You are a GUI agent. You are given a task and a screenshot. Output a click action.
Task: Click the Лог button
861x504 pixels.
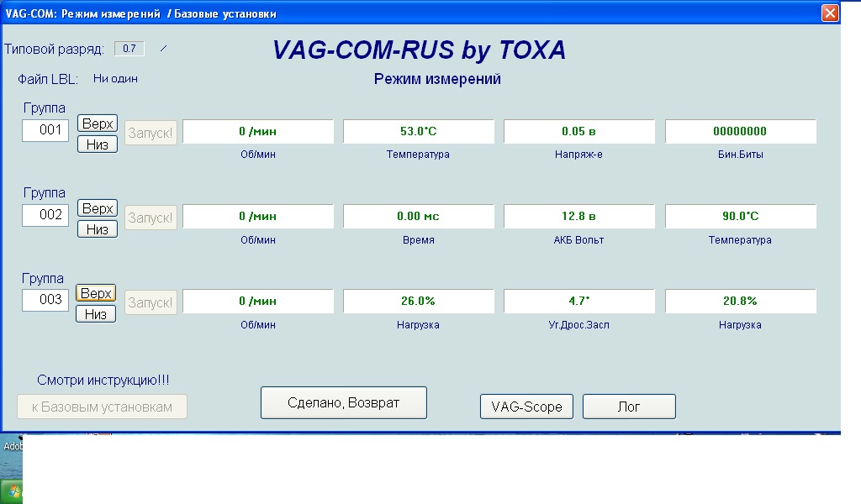click(629, 407)
